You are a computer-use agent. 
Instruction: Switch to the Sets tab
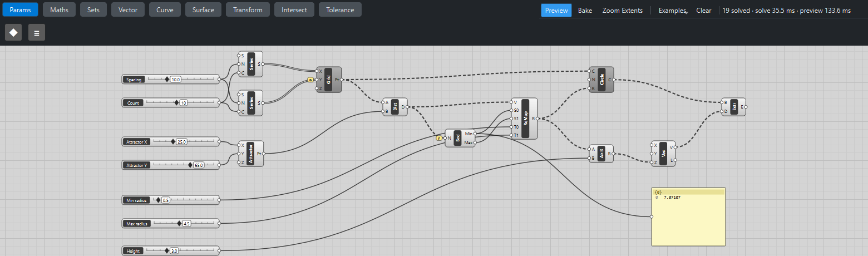pos(93,9)
